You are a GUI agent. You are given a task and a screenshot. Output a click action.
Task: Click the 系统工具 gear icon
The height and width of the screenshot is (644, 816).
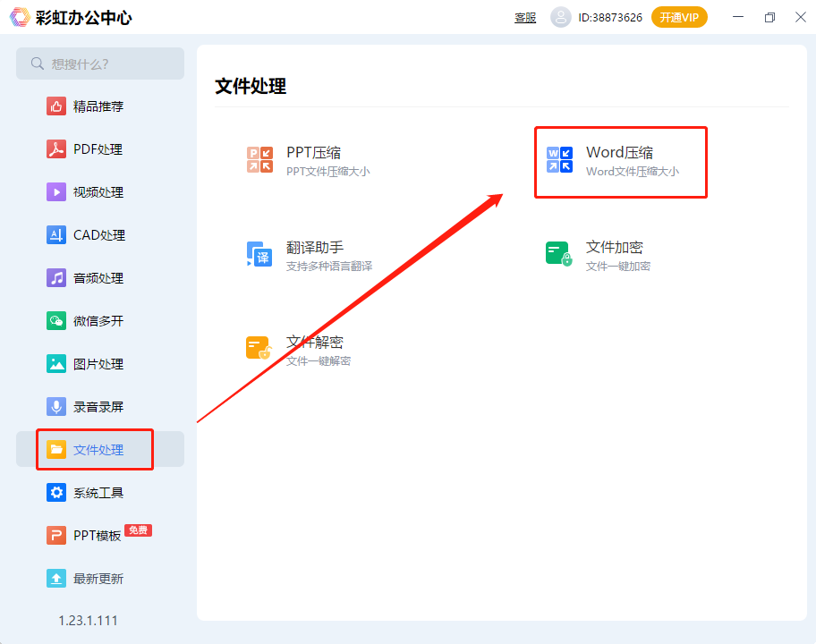pyautogui.click(x=56, y=493)
